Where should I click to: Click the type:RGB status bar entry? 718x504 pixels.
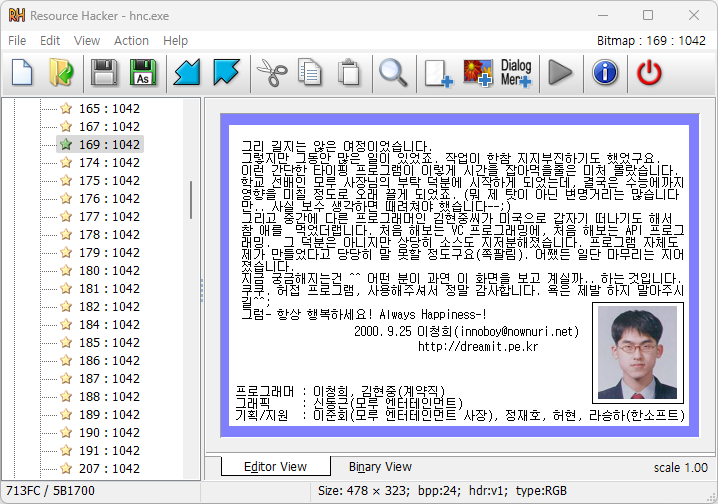coord(541,491)
